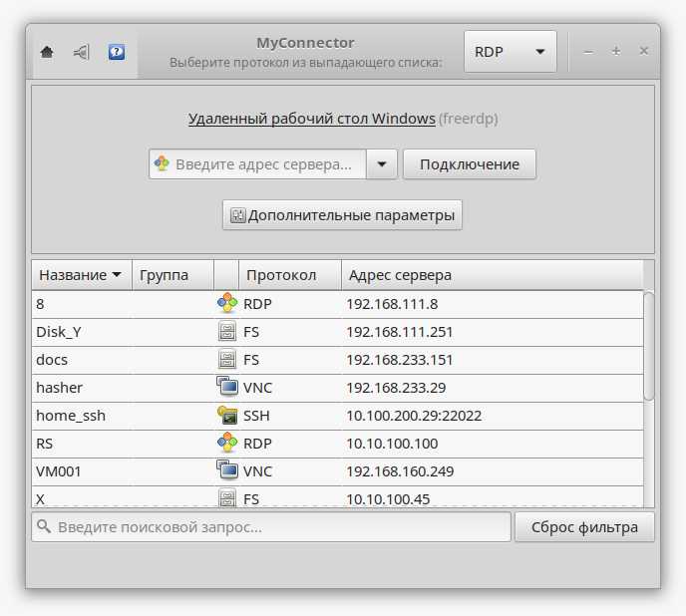Viewport: 686px width, 616px height.
Task: Click the Протокол column header
Action: (x=289, y=275)
